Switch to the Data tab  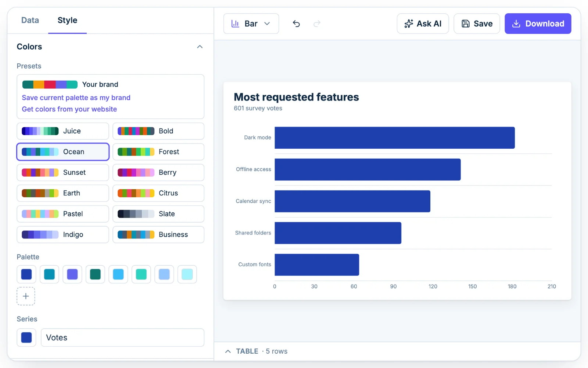pos(30,20)
